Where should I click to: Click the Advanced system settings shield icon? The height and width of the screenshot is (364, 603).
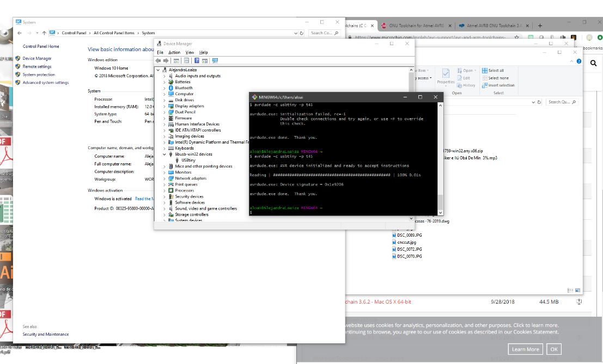tap(17, 83)
